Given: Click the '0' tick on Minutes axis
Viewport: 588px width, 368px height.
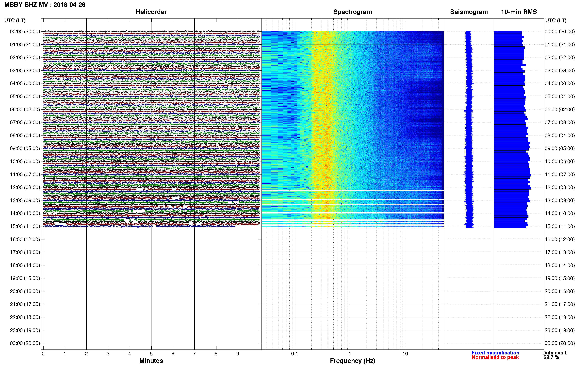Looking at the screenshot, I should point(43,354).
